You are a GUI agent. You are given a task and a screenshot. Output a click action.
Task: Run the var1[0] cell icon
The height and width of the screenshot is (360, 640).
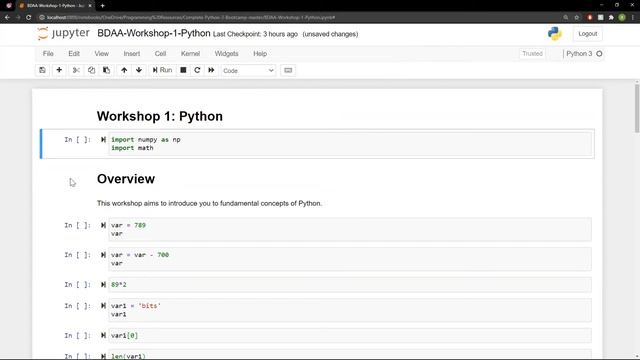(x=103, y=336)
